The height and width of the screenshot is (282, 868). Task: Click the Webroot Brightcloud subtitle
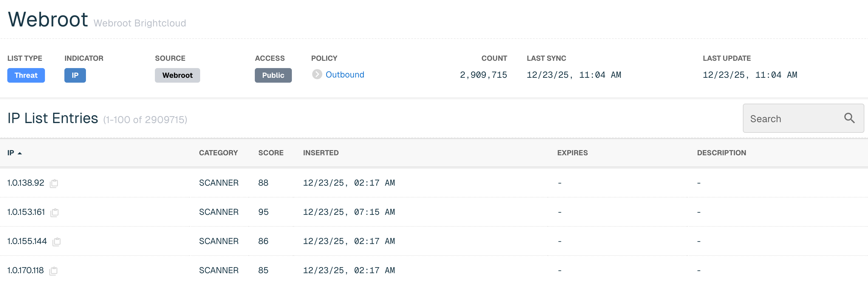140,23
